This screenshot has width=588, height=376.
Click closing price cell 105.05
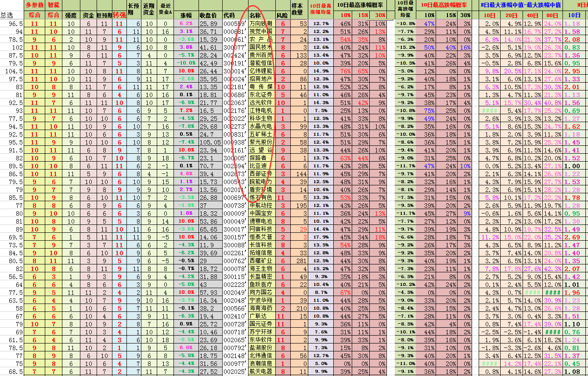210,142
